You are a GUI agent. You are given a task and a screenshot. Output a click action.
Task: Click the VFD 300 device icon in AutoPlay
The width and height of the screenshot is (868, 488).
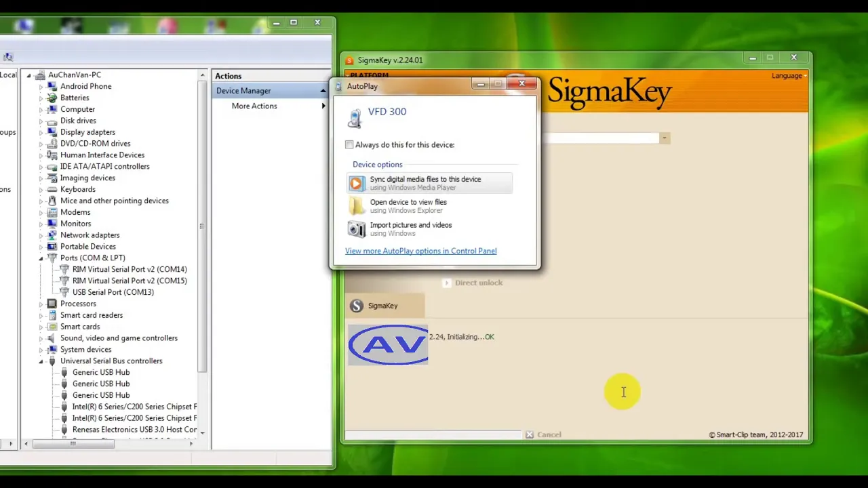pyautogui.click(x=355, y=117)
